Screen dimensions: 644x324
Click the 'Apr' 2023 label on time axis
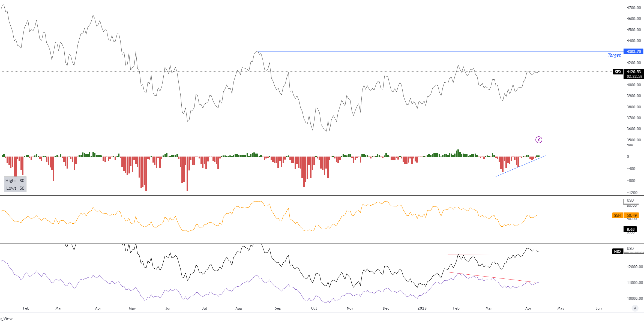coord(528,308)
